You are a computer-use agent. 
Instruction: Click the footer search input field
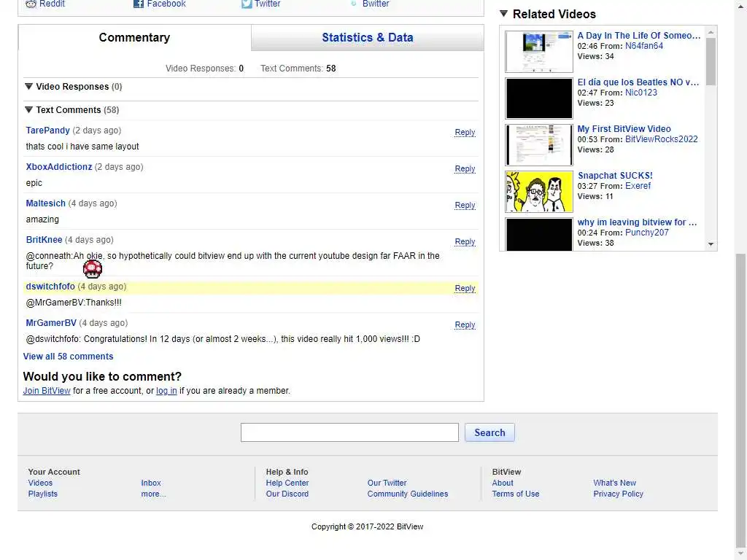349,432
